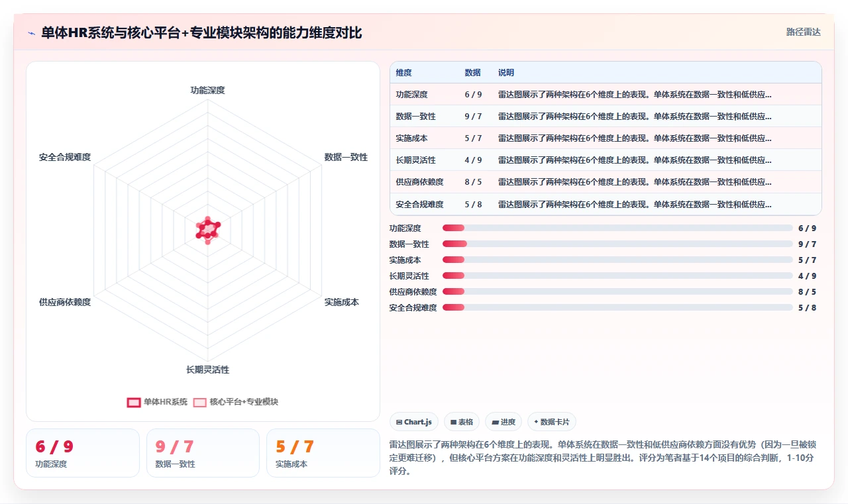Screen dimensions: 848x504
Task: Click the 数据卡片 tag chip
Action: click(552, 422)
